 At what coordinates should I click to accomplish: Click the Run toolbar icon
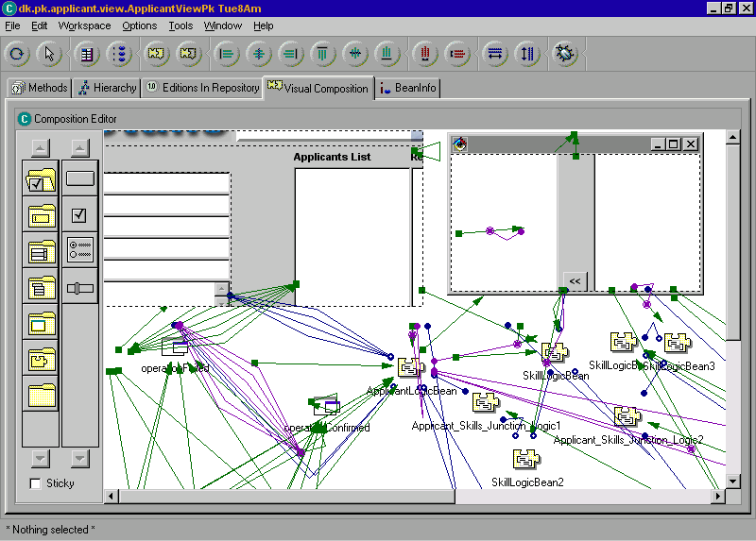pos(18,55)
